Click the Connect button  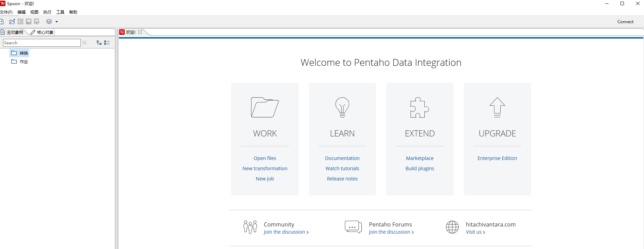[625, 21]
